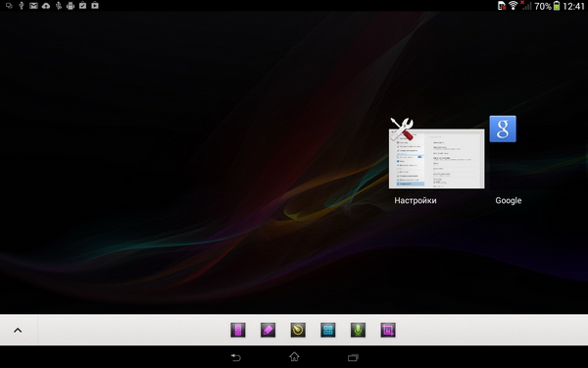The height and width of the screenshot is (368, 588).
Task: Tap the Wi-Fi signal status icon
Action: pos(513,5)
